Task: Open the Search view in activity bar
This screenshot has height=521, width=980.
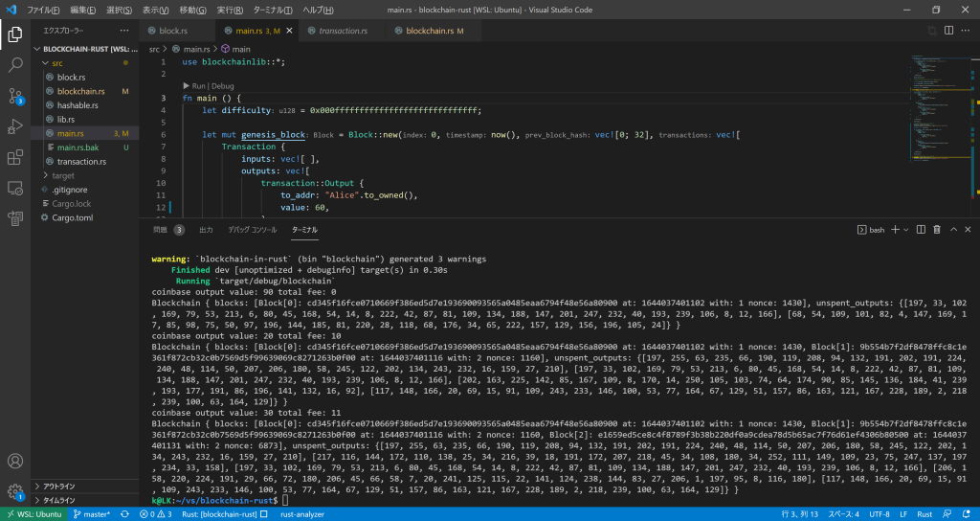Action: (15, 65)
